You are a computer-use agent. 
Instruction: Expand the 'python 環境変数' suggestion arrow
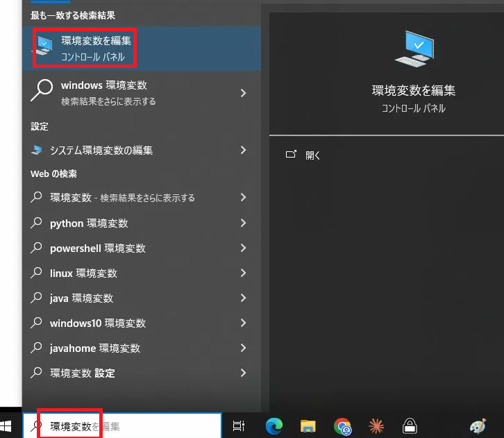[243, 223]
